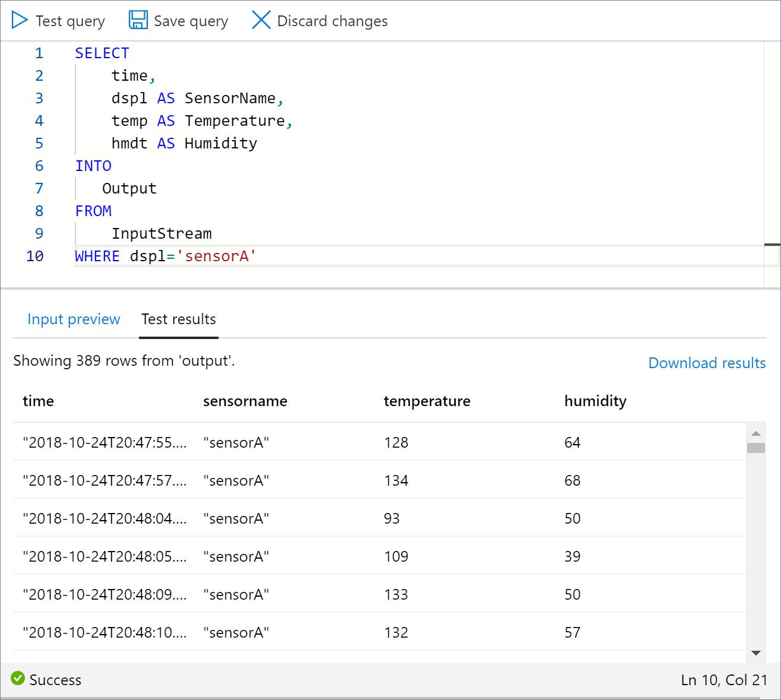781x700 pixels.
Task: Click the Discard changes X icon
Action: tap(261, 20)
